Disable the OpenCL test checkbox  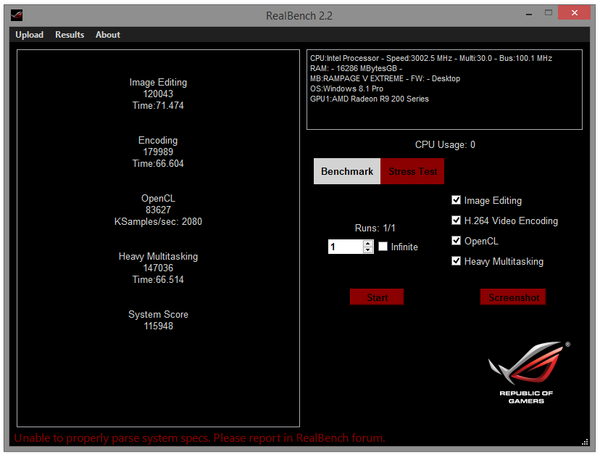point(456,240)
